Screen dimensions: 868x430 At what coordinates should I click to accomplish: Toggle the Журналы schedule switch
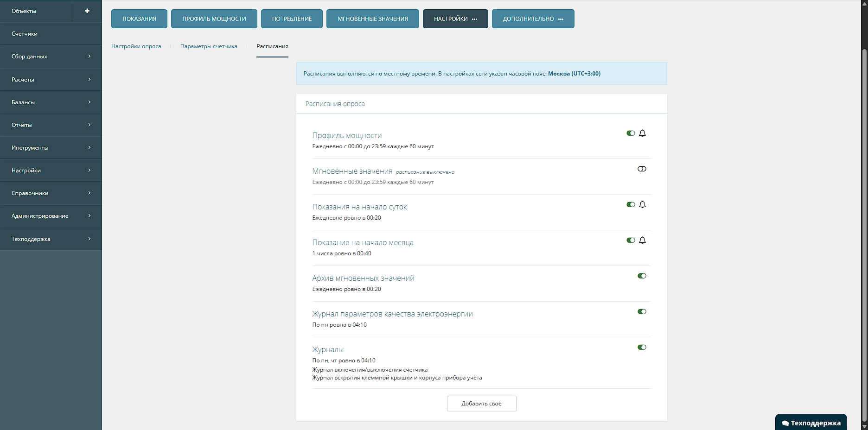click(642, 348)
